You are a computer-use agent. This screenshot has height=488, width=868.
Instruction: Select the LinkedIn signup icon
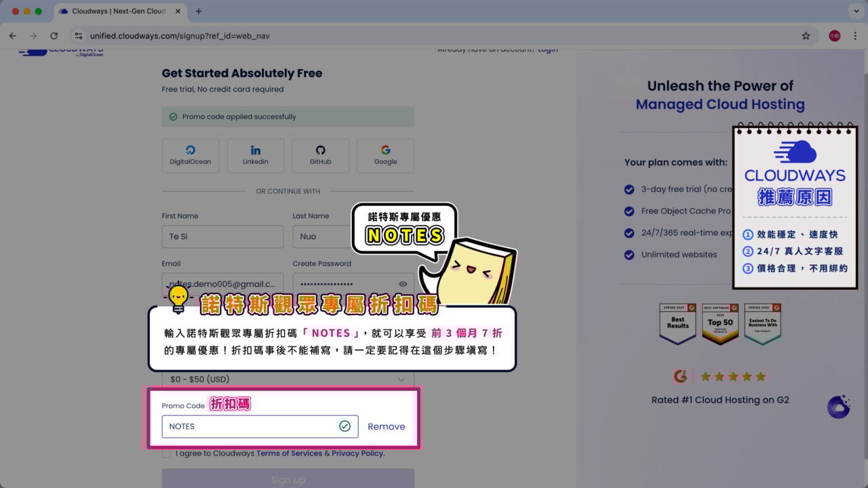[x=256, y=155]
